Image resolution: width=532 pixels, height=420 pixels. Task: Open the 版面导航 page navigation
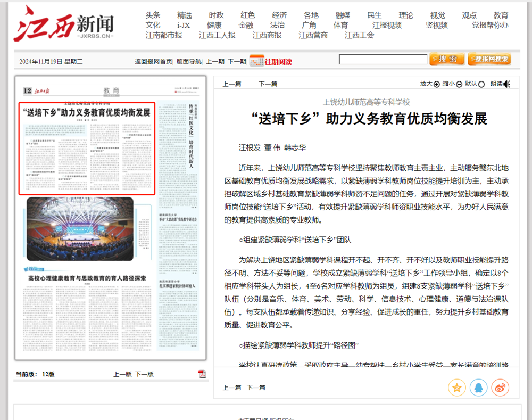point(189,61)
